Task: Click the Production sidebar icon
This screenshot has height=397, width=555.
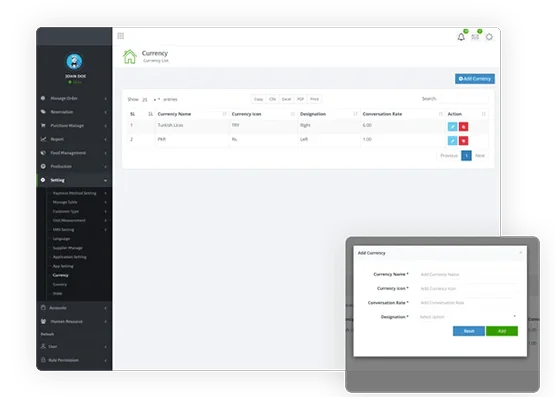Action: pyautogui.click(x=43, y=166)
